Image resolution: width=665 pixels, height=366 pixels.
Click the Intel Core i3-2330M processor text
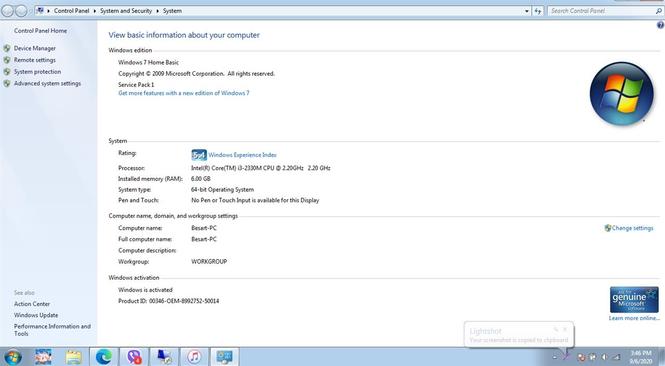click(x=260, y=168)
